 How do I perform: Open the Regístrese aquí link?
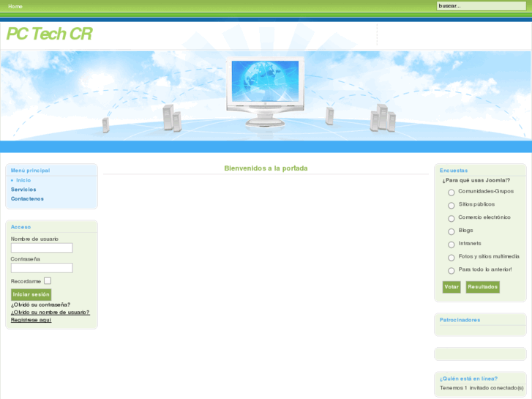(x=31, y=320)
